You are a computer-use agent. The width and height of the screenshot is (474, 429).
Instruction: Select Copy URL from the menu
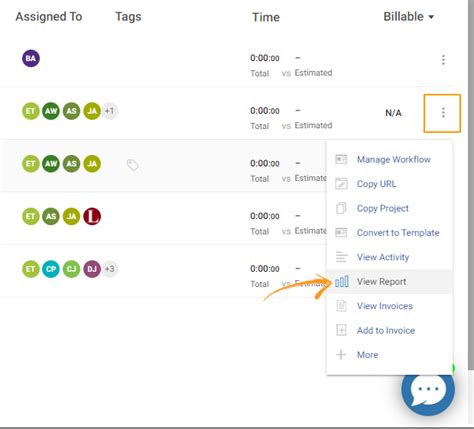(389, 184)
